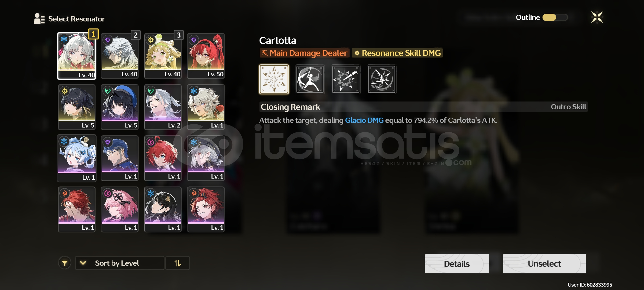This screenshot has height=290, width=644.
Task: Select the sword burst skill icon
Action: (x=346, y=79)
